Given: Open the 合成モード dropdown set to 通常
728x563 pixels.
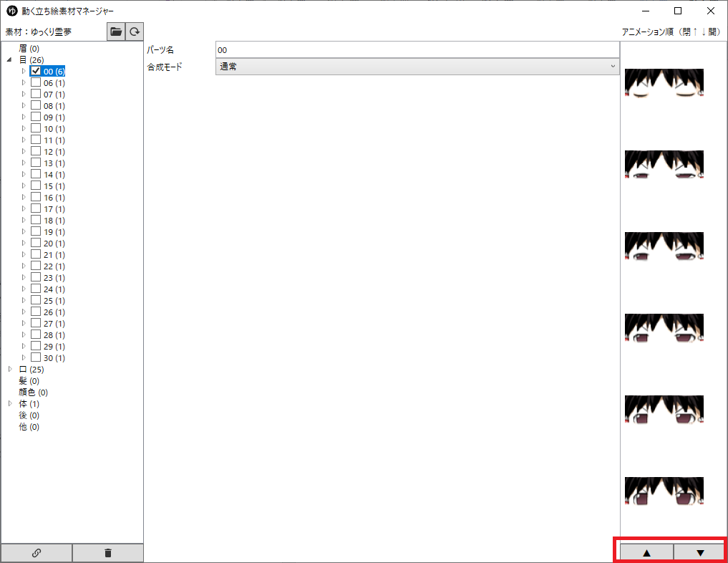Looking at the screenshot, I should point(417,67).
